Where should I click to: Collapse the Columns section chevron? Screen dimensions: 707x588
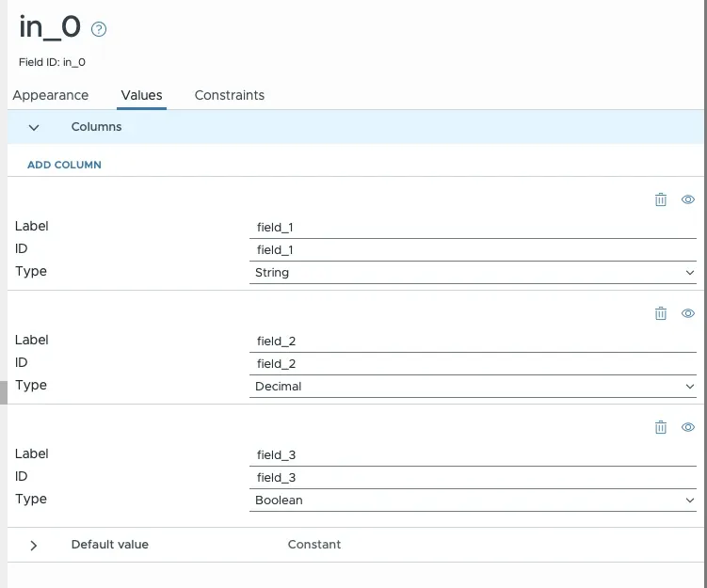pos(34,127)
